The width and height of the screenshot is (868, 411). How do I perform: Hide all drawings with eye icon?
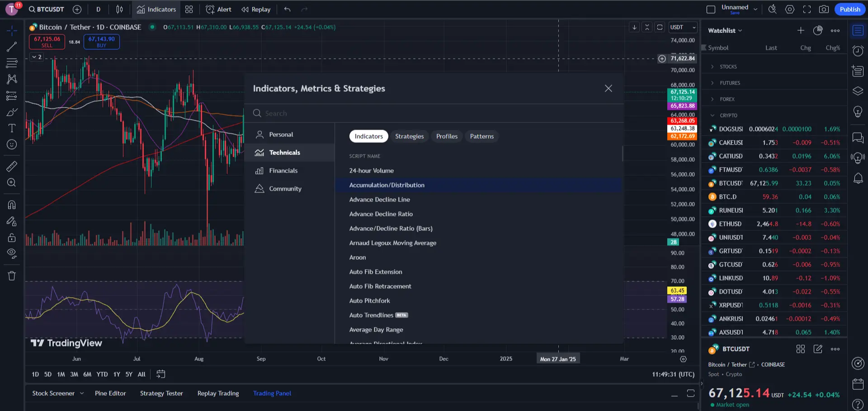pyautogui.click(x=12, y=254)
